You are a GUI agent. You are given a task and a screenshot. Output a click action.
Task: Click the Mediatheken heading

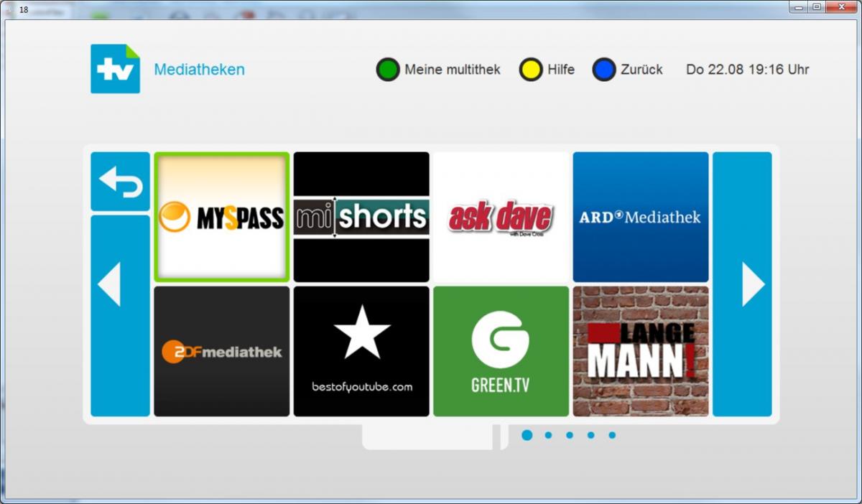click(x=199, y=70)
